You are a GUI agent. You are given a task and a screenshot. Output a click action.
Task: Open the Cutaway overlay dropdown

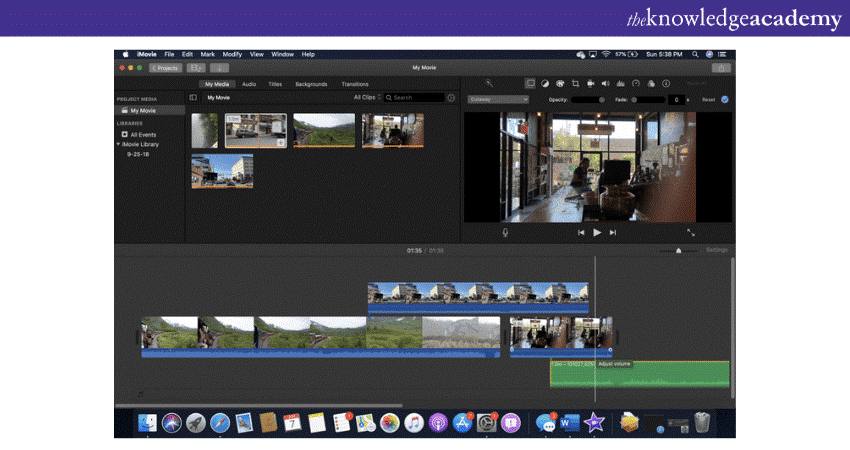point(498,100)
